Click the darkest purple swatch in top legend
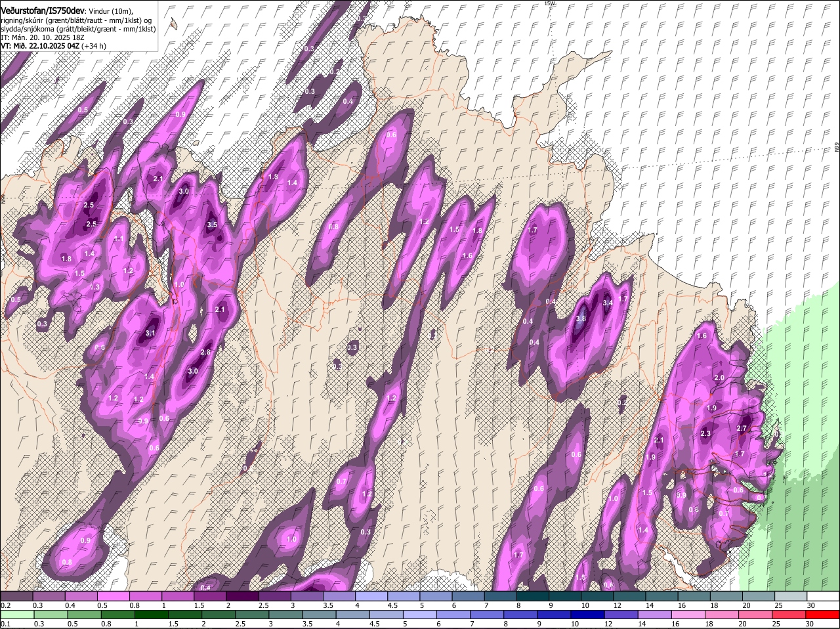 click(242, 596)
